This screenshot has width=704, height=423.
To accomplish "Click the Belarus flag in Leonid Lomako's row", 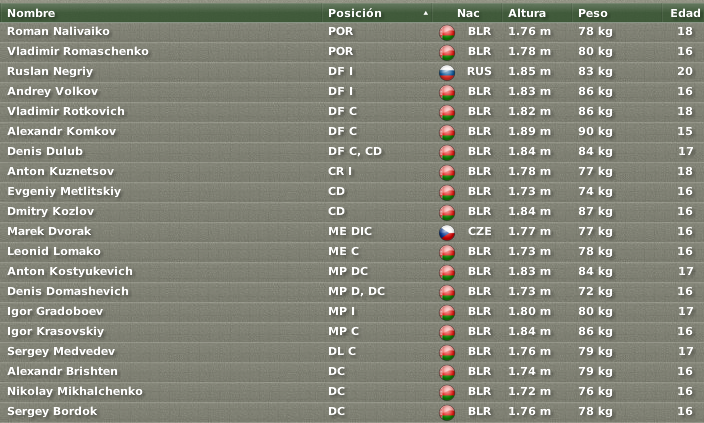I will coord(447,253).
